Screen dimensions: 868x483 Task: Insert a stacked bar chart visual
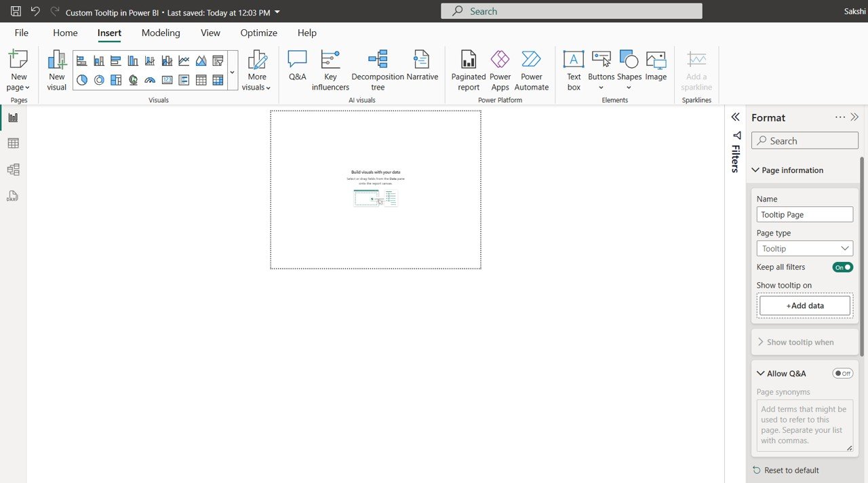[x=82, y=61]
